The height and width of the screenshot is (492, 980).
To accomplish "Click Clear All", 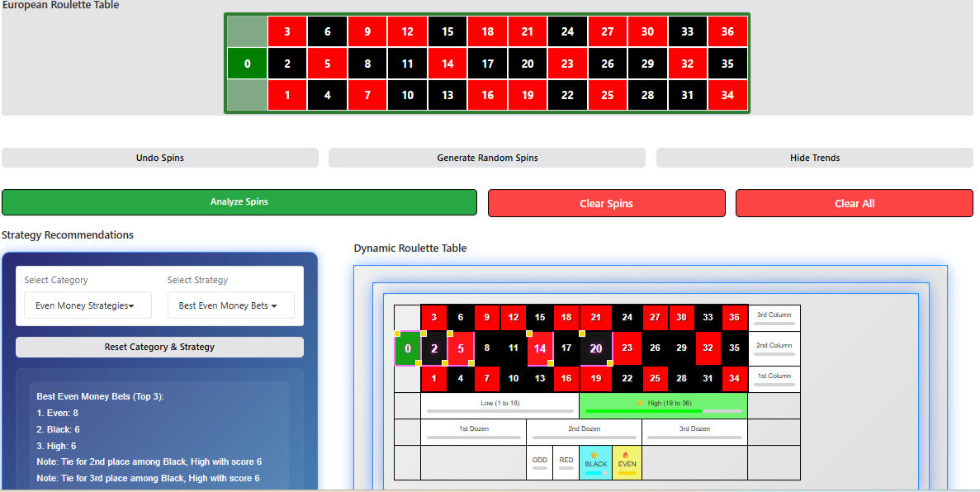I will [854, 202].
